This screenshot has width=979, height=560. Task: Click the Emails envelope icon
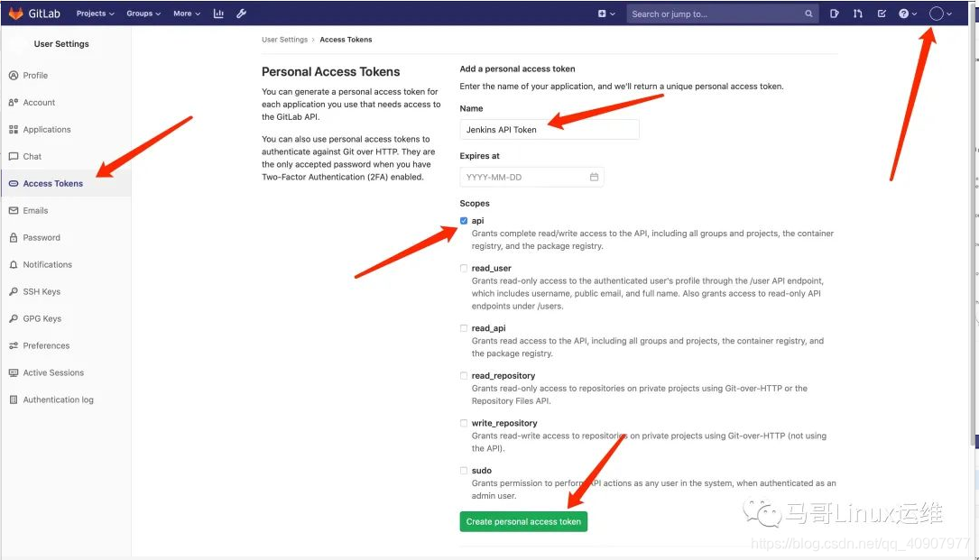[14, 210]
